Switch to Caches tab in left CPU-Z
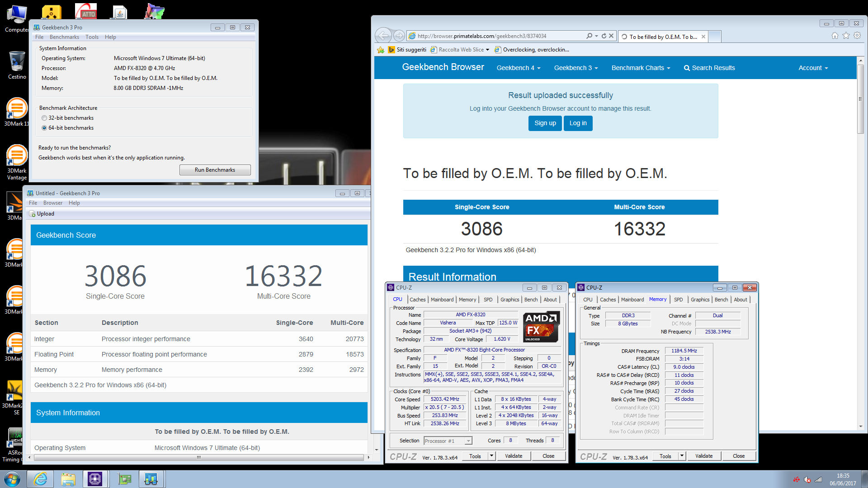The height and width of the screenshot is (488, 868). click(x=417, y=300)
